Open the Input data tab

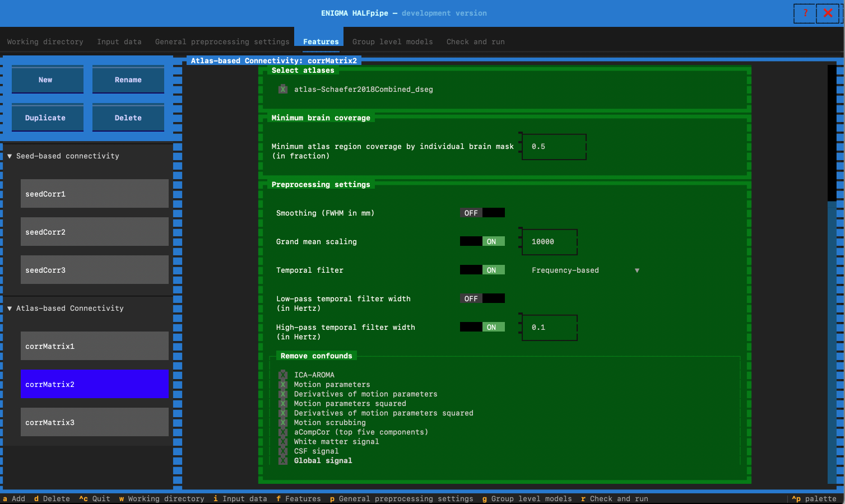pyautogui.click(x=119, y=42)
